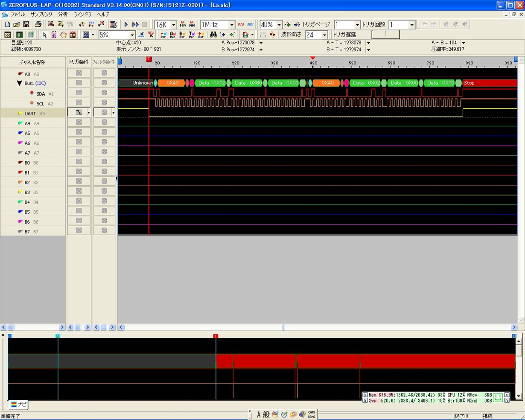Click the bar chart statistics icon
The height and width of the screenshot is (420, 525).
coord(73,35)
